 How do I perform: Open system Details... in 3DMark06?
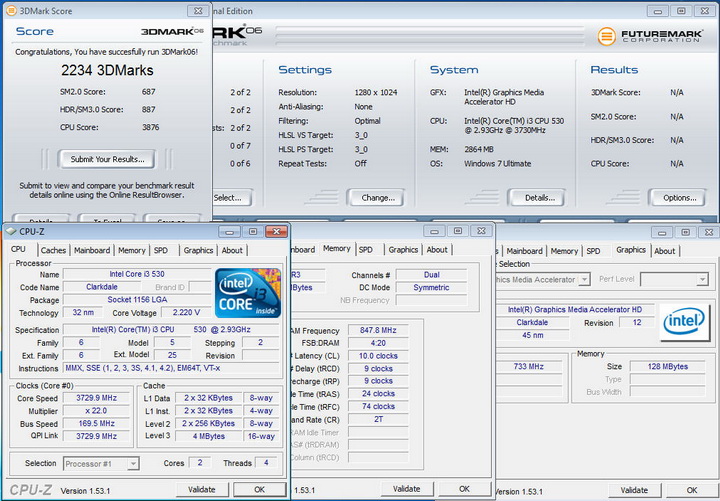click(x=539, y=197)
